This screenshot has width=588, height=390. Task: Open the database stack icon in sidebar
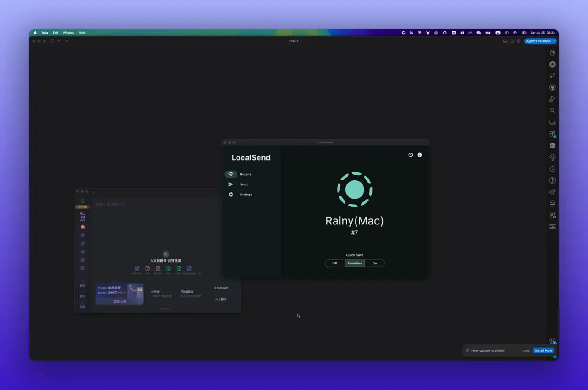[553, 203]
